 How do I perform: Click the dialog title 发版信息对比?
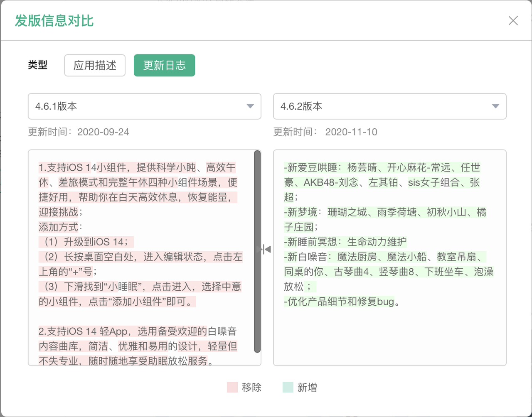(54, 20)
